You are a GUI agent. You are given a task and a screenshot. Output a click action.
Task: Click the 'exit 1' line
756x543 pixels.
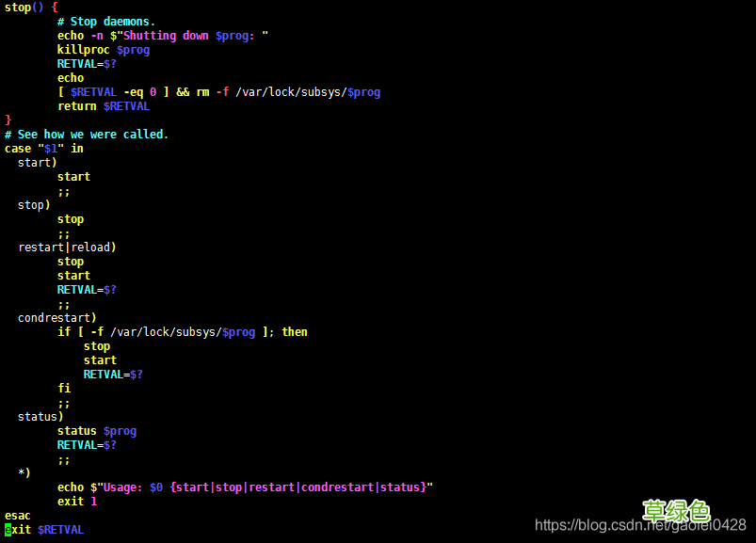coord(77,502)
